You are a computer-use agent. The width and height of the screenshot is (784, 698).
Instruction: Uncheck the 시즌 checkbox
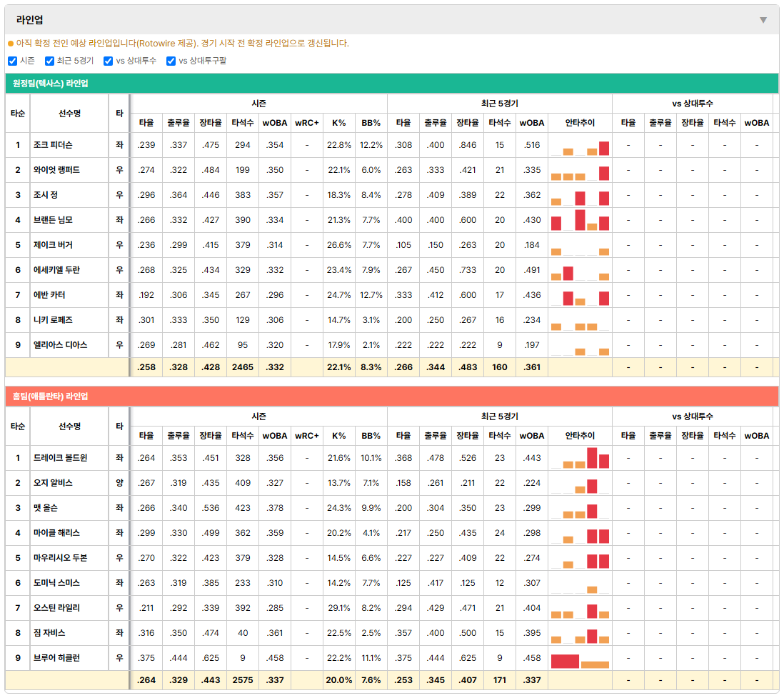[x=13, y=61]
